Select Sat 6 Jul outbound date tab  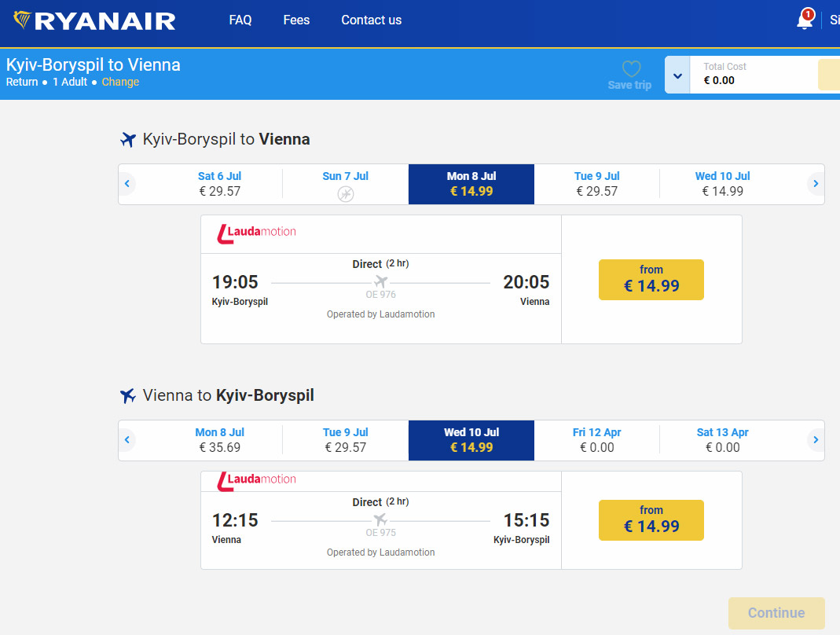coord(219,184)
